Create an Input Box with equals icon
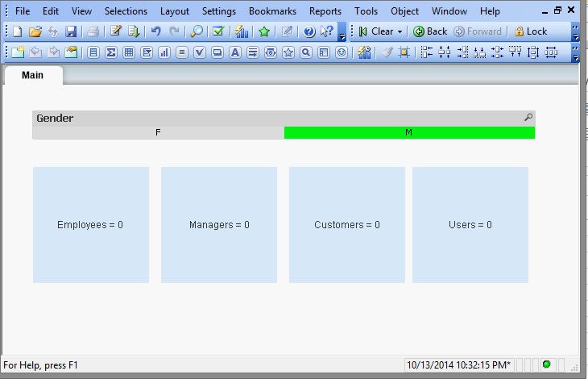 coord(182,52)
